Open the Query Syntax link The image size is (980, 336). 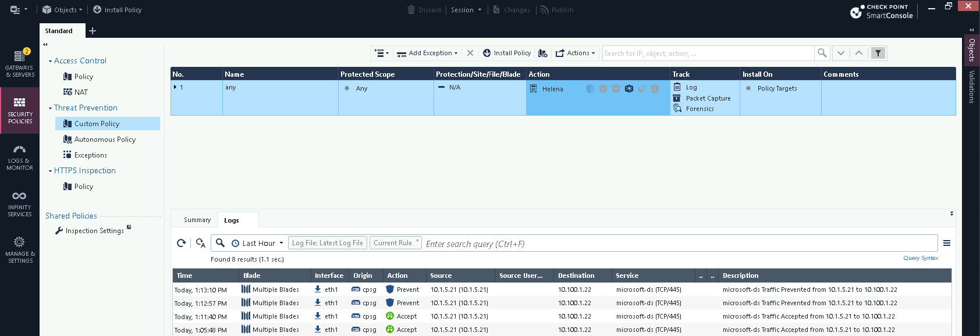coord(920,258)
